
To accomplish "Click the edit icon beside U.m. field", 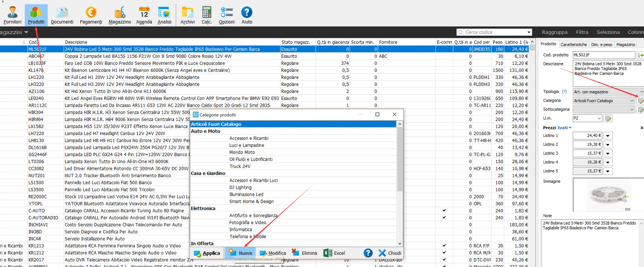I will click(x=608, y=118).
